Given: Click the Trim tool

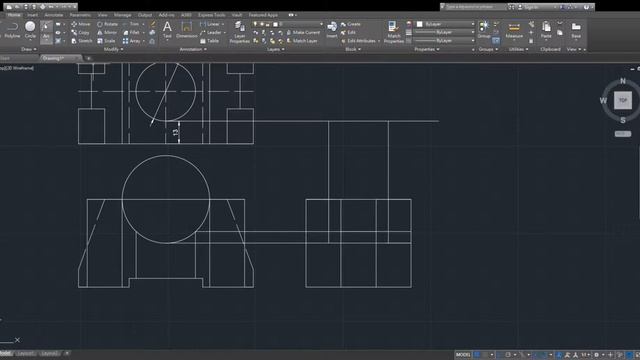Looking at the screenshot, I should click(131, 24).
